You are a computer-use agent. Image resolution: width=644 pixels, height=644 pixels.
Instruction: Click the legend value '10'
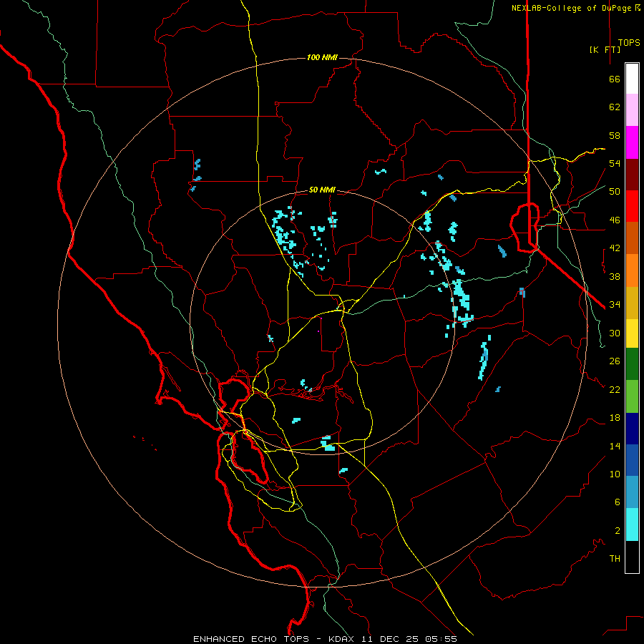(615, 474)
